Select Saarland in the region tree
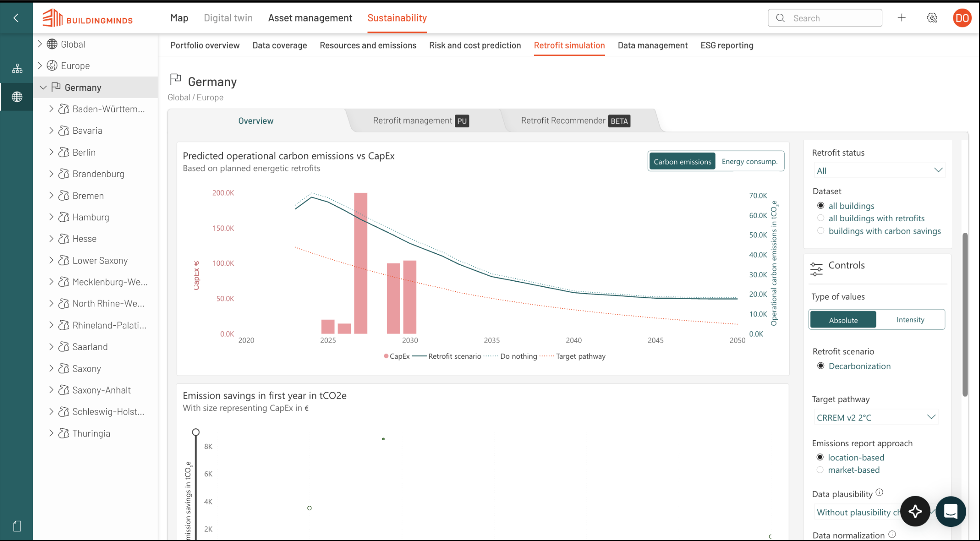This screenshot has height=541, width=980. [x=90, y=347]
